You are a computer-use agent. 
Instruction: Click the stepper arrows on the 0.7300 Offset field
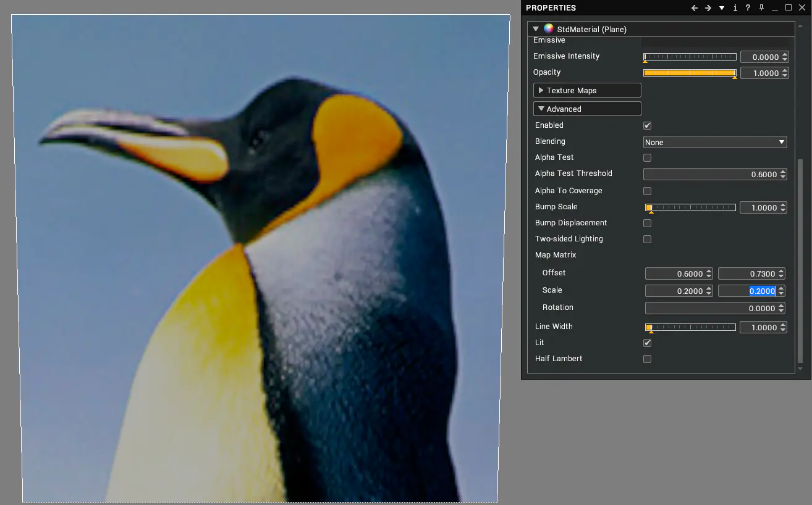[781, 273]
